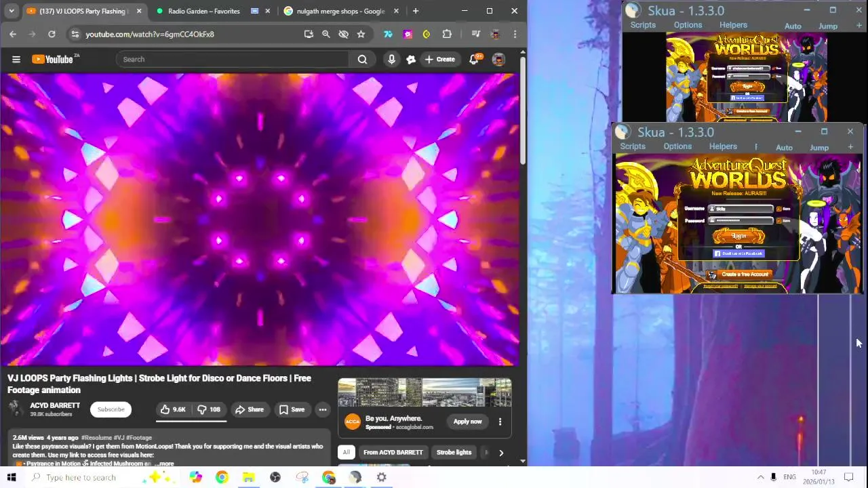Click the crossed-eye tracking protection icon

tap(343, 34)
